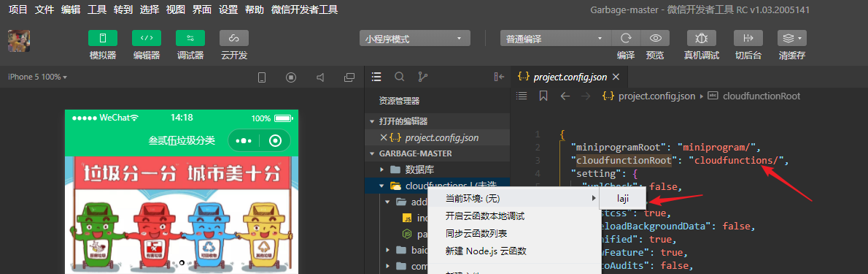Click the bookmark icon in the breadcrumb bar
868x274 pixels.
[543, 96]
